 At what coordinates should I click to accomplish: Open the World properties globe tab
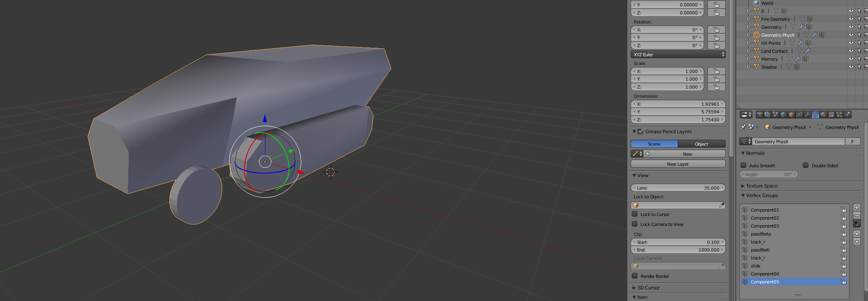click(783, 115)
